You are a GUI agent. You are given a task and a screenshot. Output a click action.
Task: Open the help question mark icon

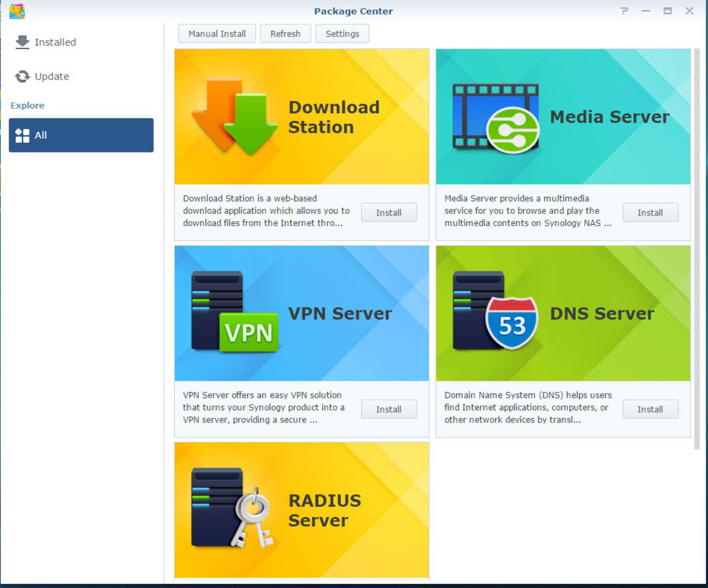(624, 11)
